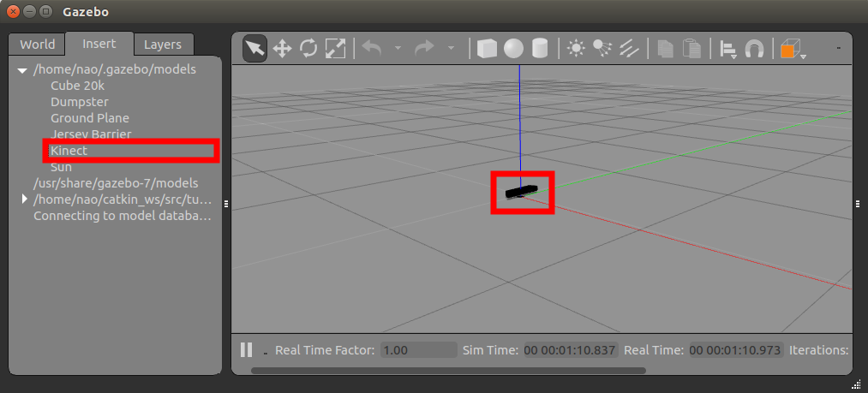Open the undo history dropdown
The image size is (868, 393).
tap(398, 49)
